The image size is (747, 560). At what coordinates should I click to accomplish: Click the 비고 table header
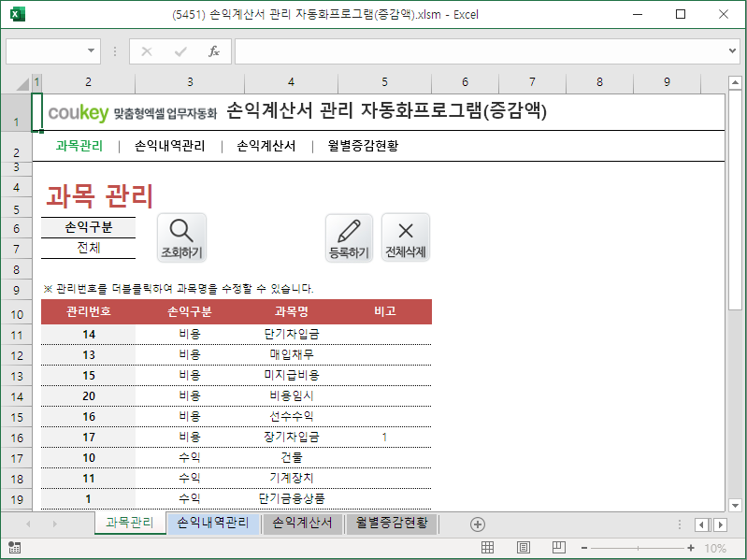[384, 311]
